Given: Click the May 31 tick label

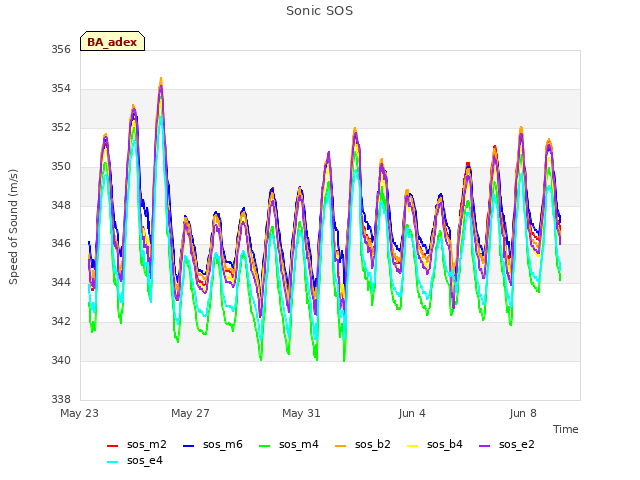Looking at the screenshot, I should click(x=302, y=413).
